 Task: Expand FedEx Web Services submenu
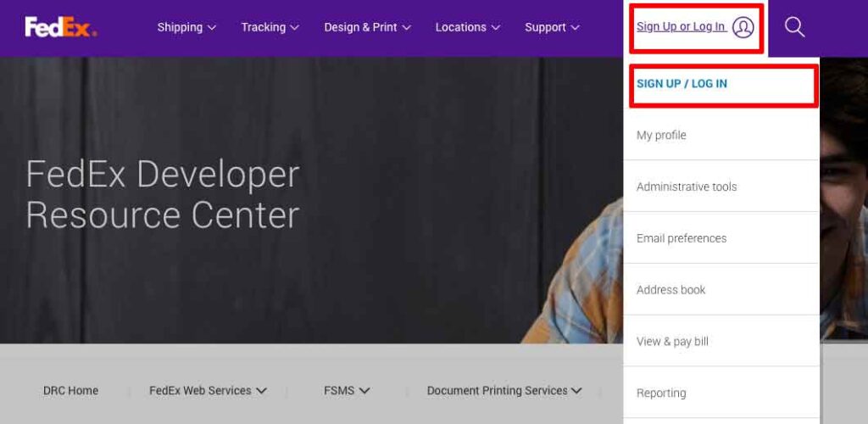(209, 391)
